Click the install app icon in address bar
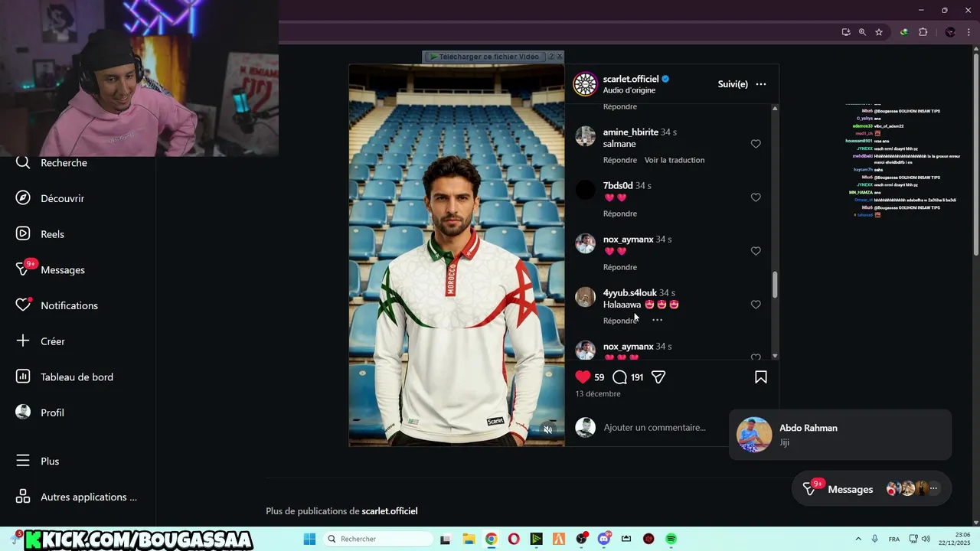 click(x=846, y=32)
